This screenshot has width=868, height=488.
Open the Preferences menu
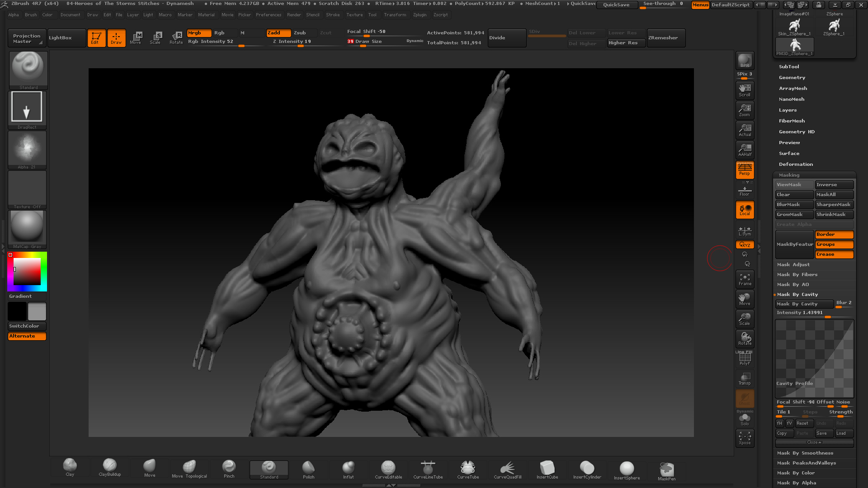pos(269,15)
